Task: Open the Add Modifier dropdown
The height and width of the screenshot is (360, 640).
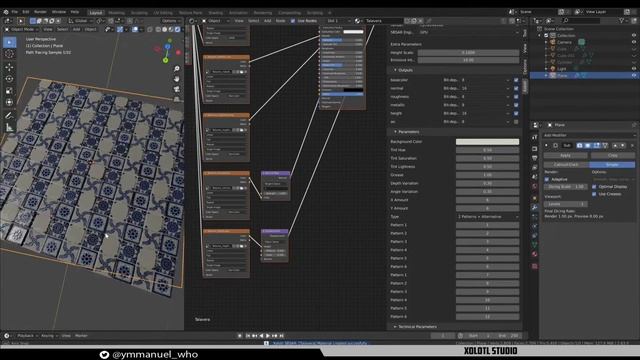Action: coord(589,135)
